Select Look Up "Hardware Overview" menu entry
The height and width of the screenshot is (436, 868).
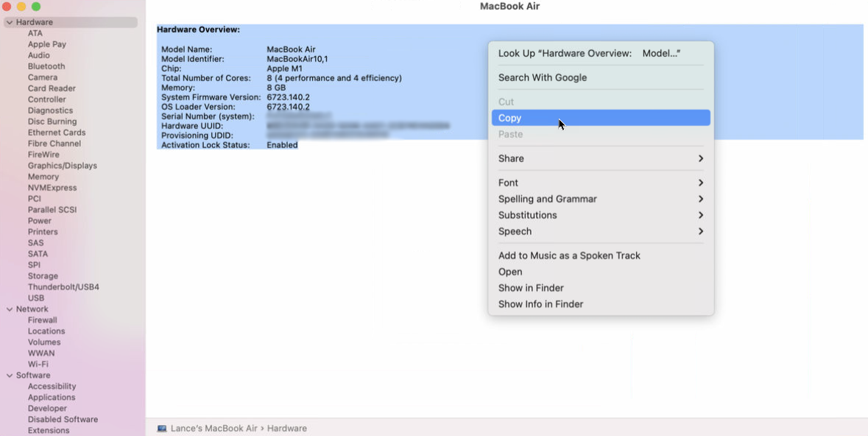[x=601, y=53]
